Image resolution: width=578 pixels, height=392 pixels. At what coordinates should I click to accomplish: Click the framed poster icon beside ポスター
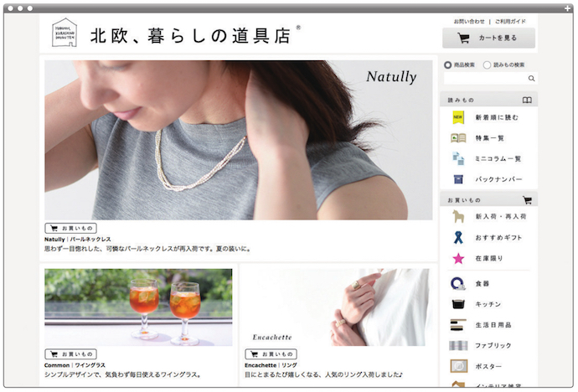[x=458, y=366]
